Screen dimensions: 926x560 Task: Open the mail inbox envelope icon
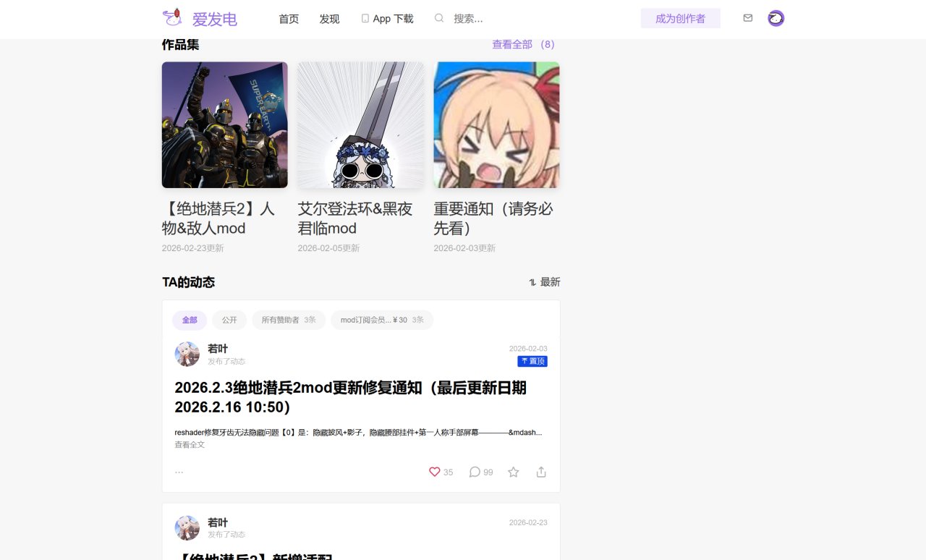click(748, 18)
